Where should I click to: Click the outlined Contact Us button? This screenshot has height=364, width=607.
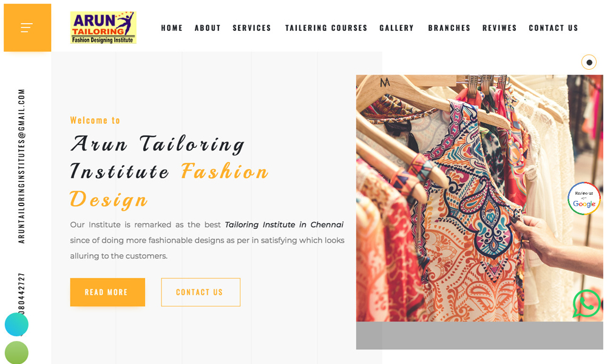(200, 292)
